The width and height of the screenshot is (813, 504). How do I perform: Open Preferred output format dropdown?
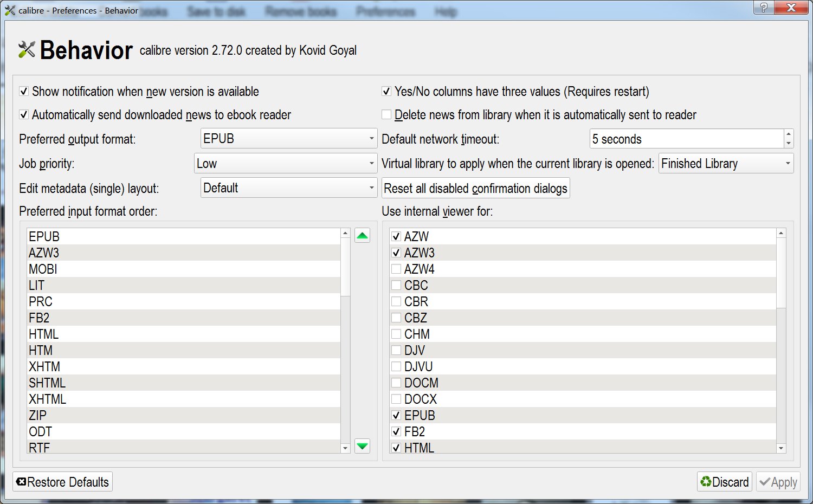(289, 139)
